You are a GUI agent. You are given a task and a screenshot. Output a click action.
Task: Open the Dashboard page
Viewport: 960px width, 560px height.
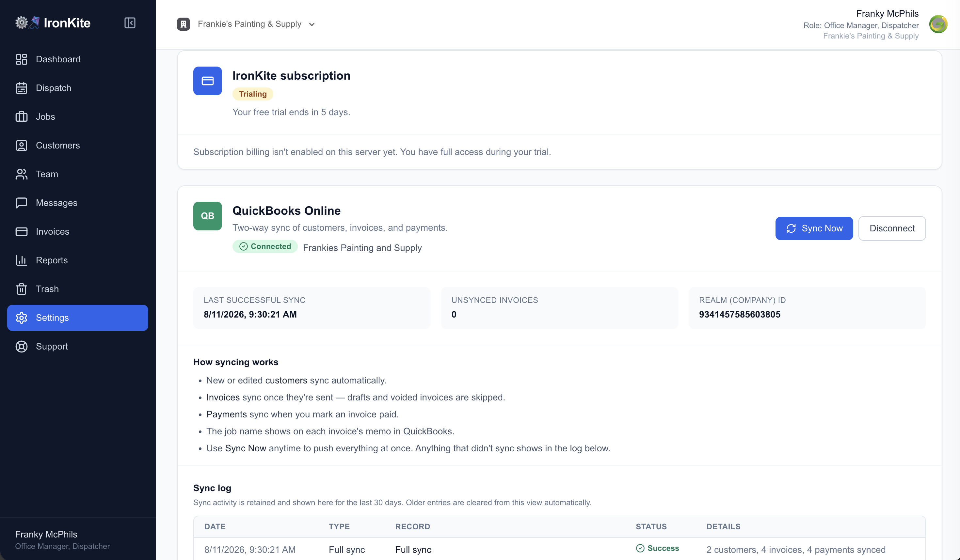78,59
